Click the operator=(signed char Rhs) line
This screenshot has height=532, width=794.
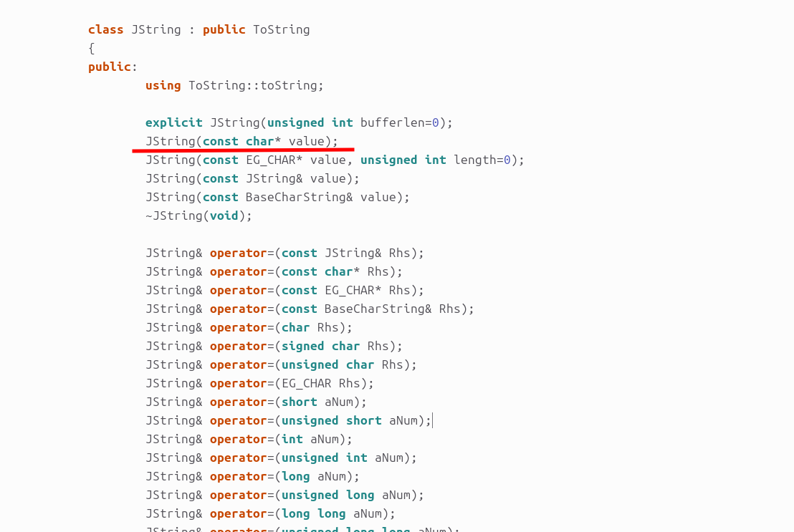point(274,346)
